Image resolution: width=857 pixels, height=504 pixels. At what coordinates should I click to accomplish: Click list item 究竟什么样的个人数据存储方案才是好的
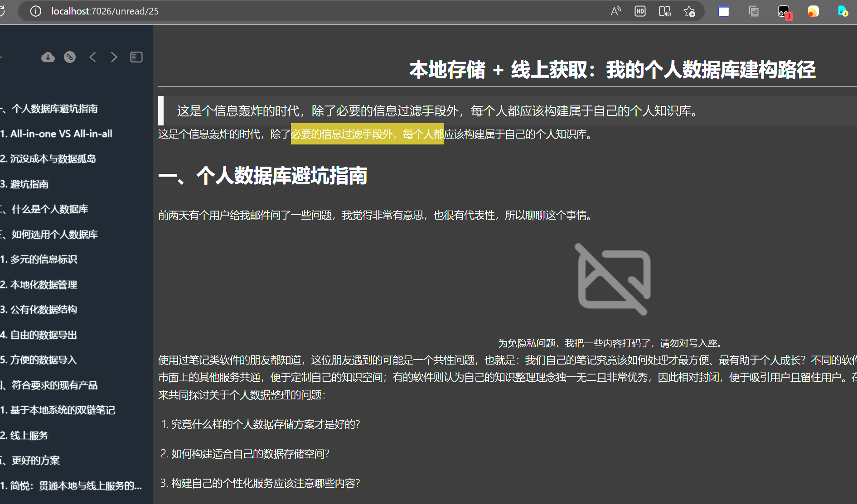click(266, 424)
